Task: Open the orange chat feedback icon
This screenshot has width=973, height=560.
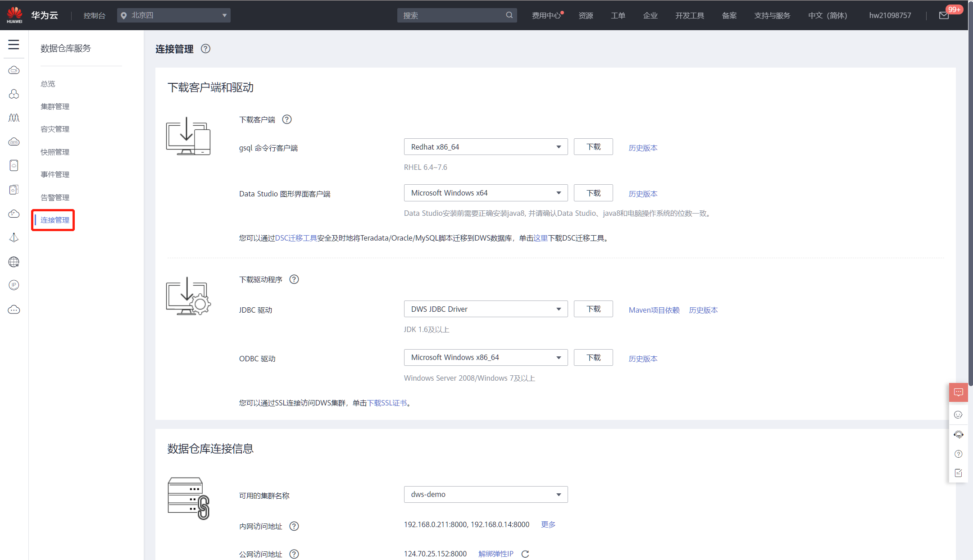Action: 958,392
